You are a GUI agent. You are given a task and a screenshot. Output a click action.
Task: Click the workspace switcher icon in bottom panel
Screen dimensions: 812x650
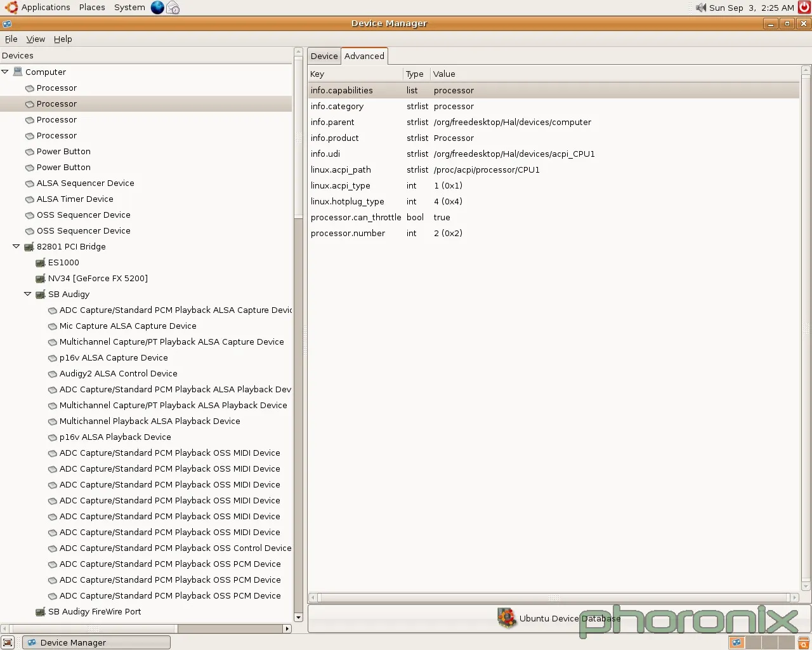click(x=737, y=642)
